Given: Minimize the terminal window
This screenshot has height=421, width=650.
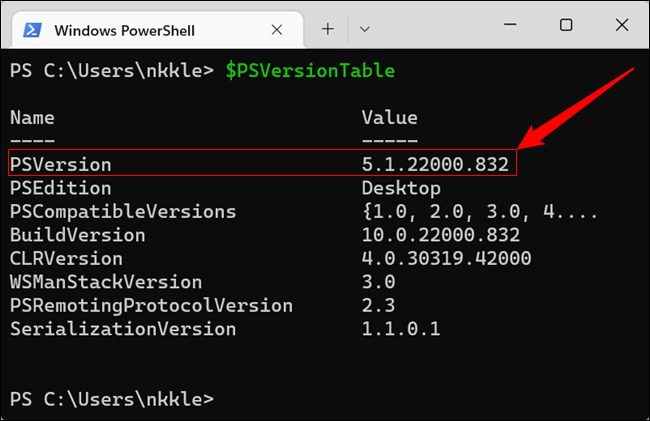Looking at the screenshot, I should tap(510, 25).
